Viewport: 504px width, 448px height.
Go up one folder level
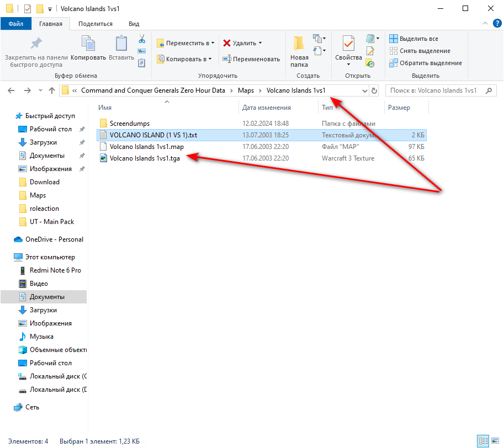pos(52,90)
